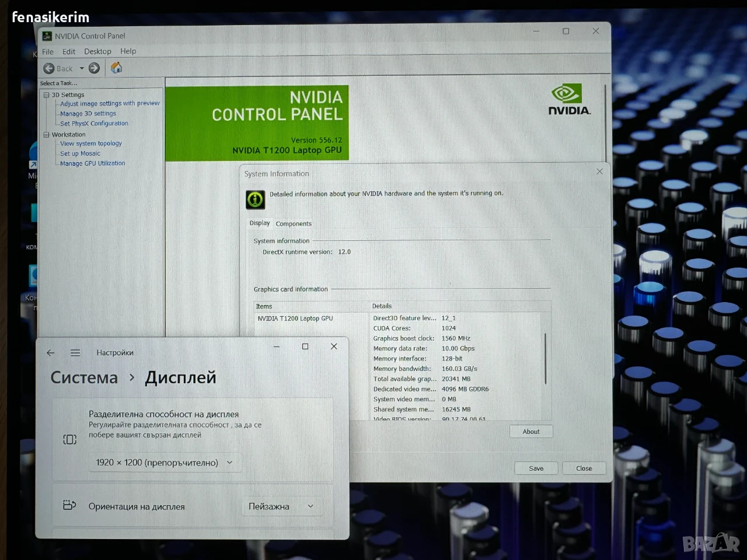Open Adjust image settings with preview
Viewport: 747px width, 560px height.
pos(110,103)
